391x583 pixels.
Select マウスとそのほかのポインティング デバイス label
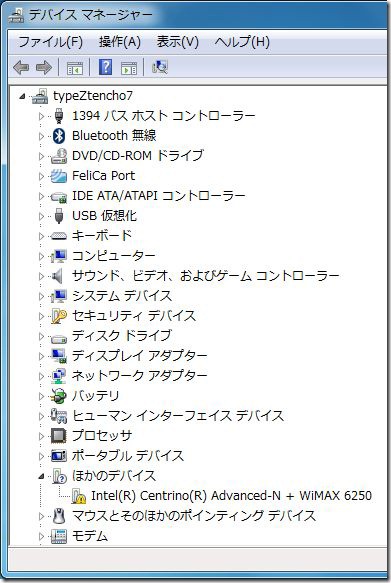(x=194, y=516)
